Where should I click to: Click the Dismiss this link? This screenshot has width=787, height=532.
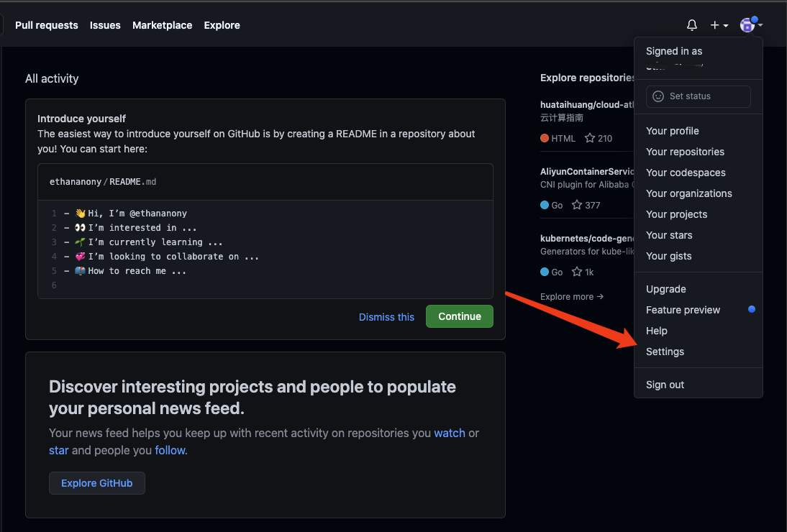pos(386,317)
